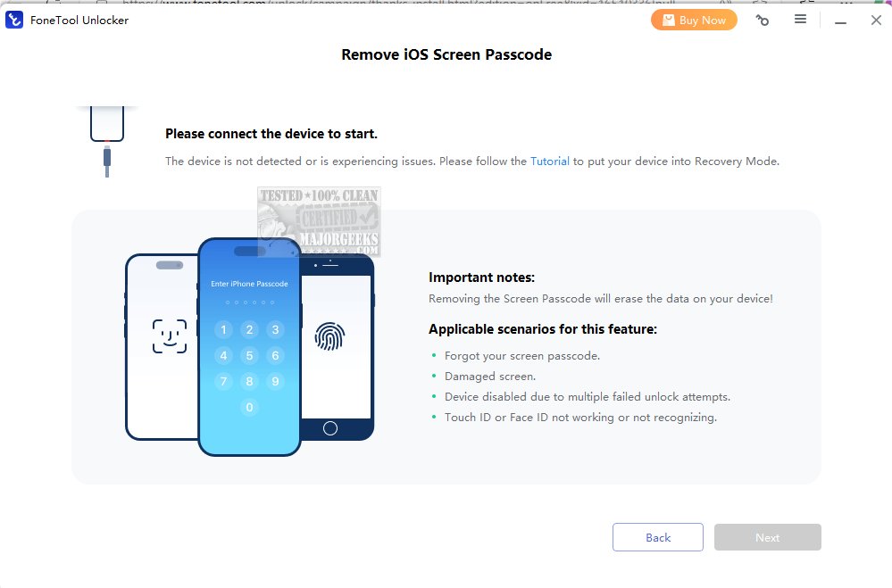Click the Buy Now button
The width and height of the screenshot is (892, 588).
(x=694, y=20)
